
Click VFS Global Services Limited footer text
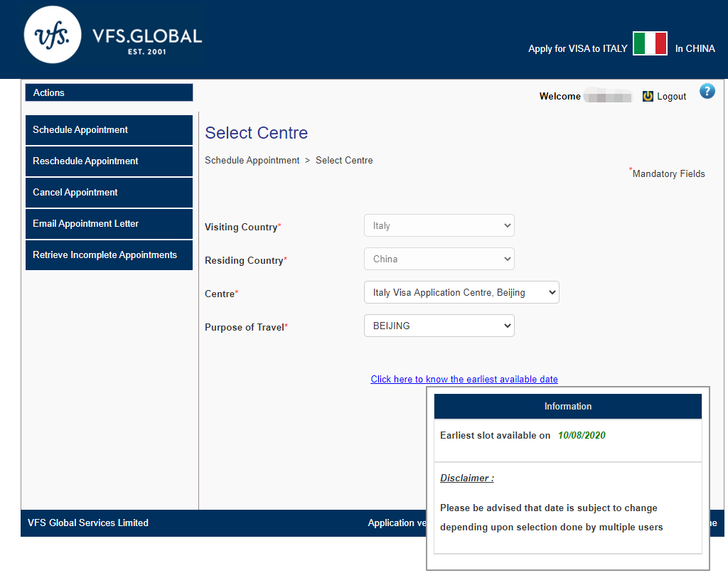87,523
